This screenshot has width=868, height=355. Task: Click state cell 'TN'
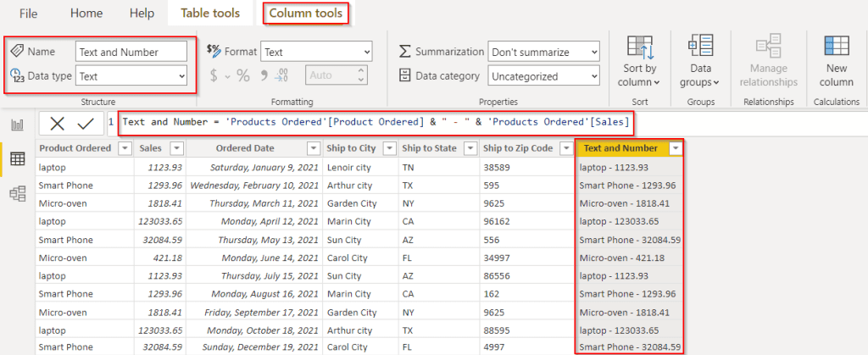439,167
